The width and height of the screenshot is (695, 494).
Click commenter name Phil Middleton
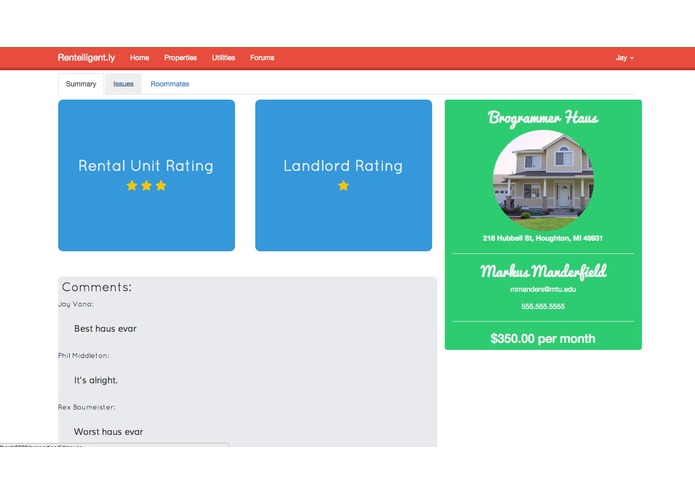[x=84, y=355]
